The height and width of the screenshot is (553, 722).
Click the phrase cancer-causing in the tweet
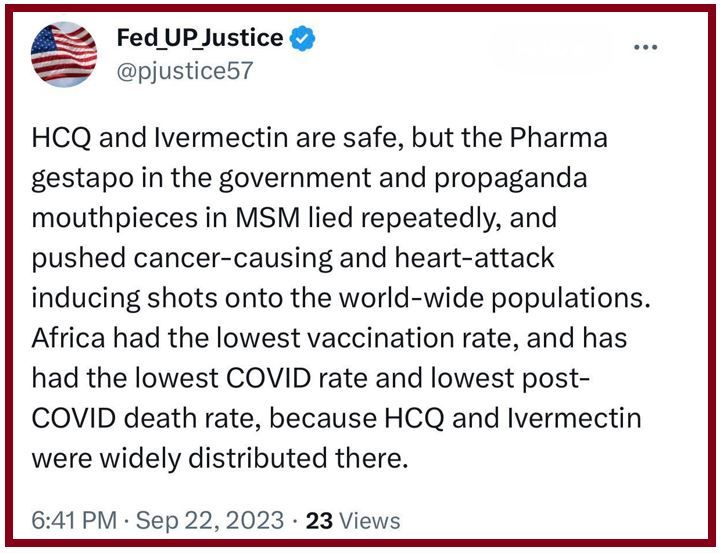pyautogui.click(x=214, y=258)
